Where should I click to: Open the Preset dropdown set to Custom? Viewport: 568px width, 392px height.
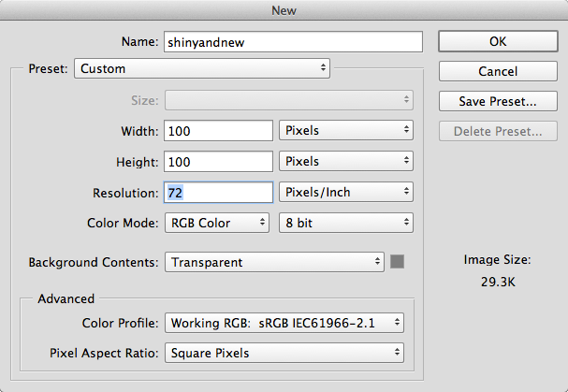click(x=201, y=68)
